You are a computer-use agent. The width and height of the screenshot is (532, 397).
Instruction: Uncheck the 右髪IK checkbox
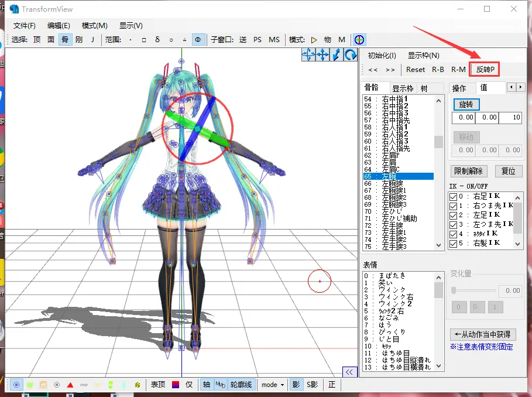coord(454,243)
